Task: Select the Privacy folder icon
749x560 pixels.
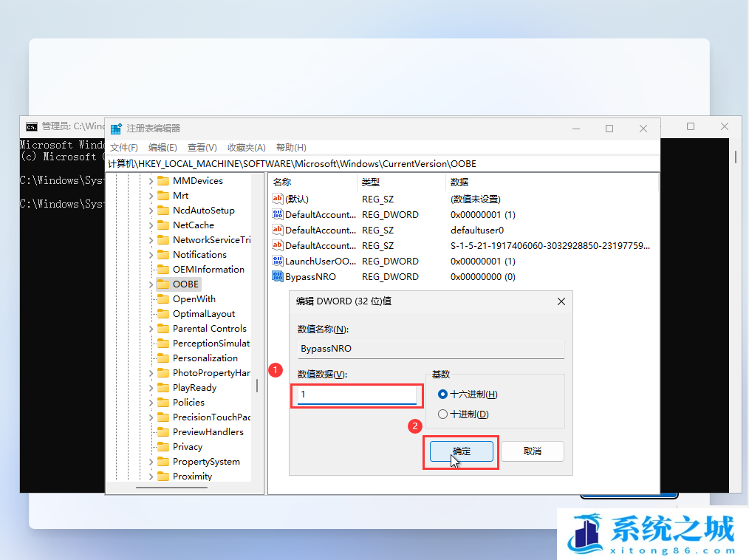Action: coord(163,447)
